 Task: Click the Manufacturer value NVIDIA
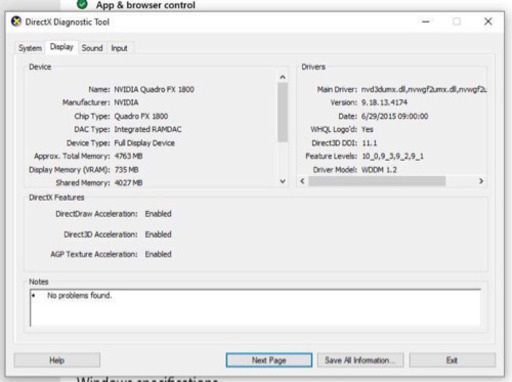126,103
